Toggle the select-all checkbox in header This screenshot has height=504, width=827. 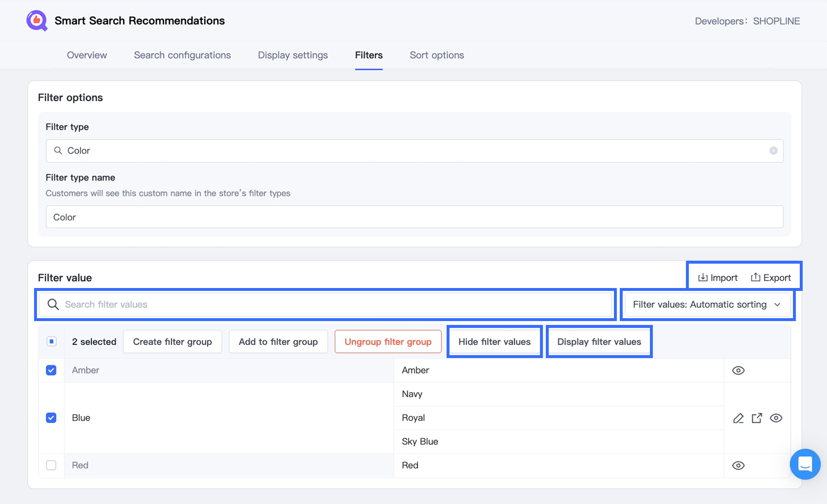(x=52, y=342)
